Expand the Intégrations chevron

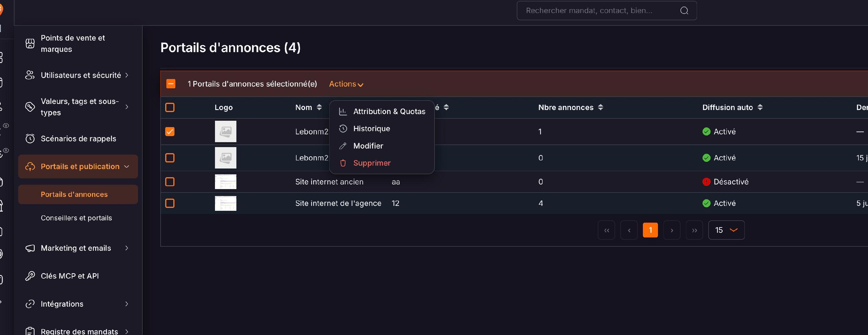coord(127,304)
